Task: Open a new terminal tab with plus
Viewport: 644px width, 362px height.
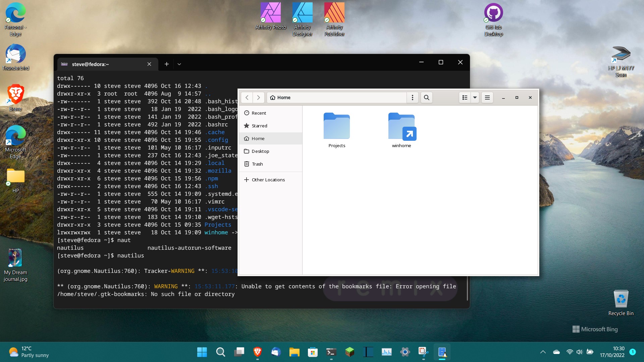Action: coord(166,64)
